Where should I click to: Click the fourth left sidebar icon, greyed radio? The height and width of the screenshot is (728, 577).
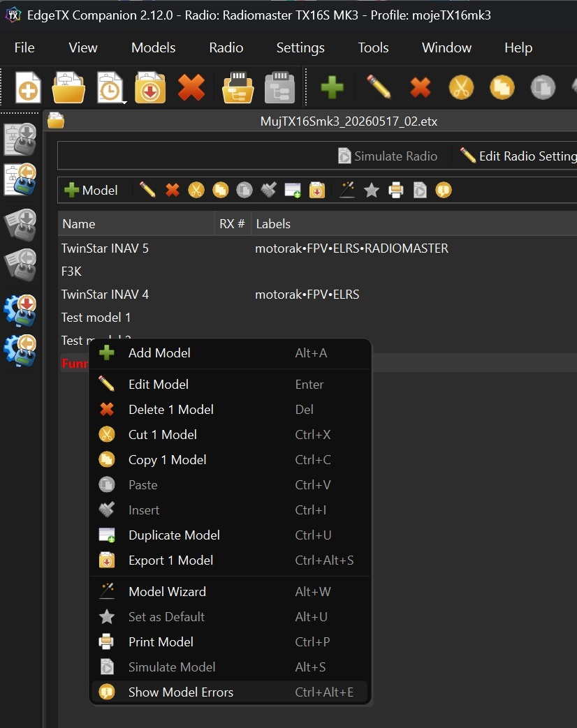pos(20,265)
